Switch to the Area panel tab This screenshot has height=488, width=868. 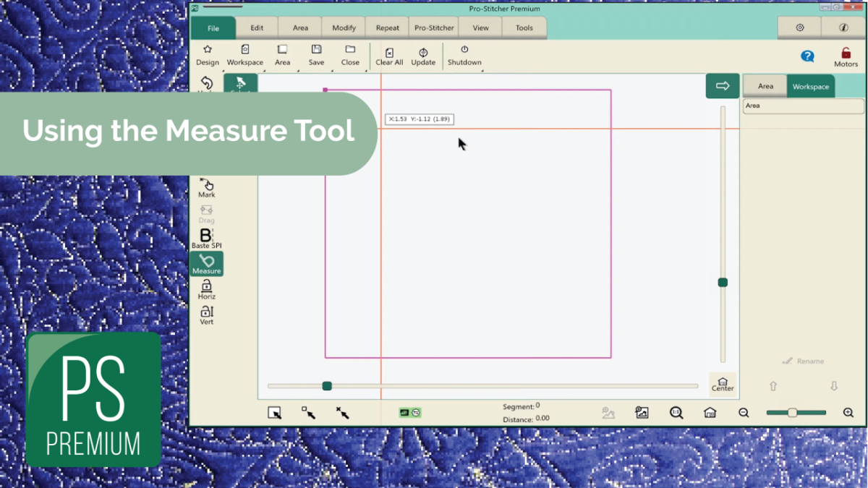pyautogui.click(x=765, y=87)
